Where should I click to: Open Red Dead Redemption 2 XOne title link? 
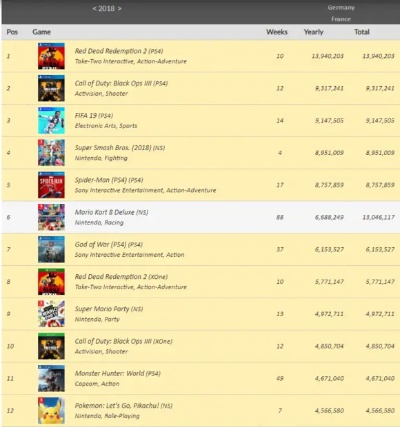(x=121, y=277)
